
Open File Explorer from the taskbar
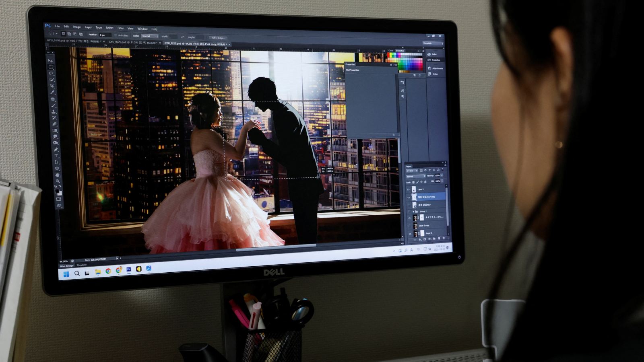98,272
